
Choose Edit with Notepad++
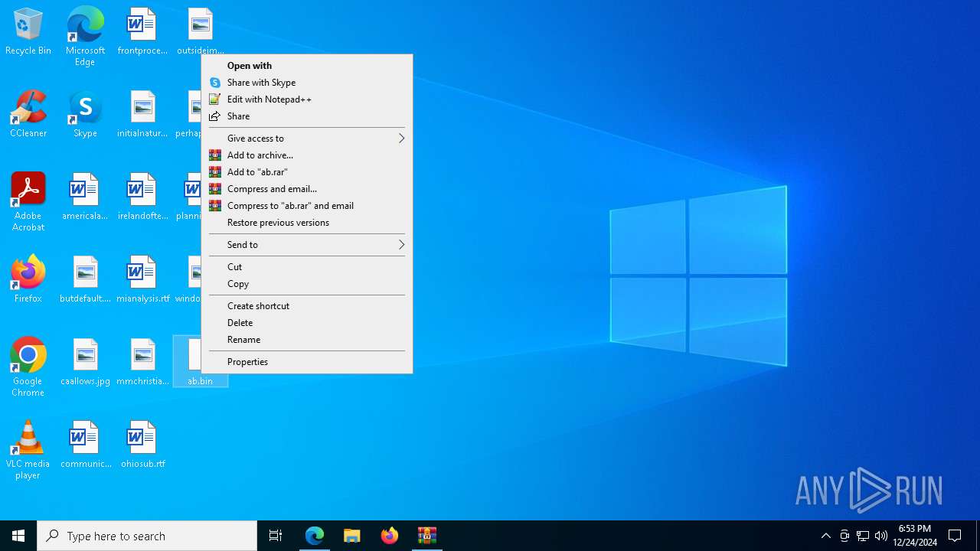tap(306, 99)
